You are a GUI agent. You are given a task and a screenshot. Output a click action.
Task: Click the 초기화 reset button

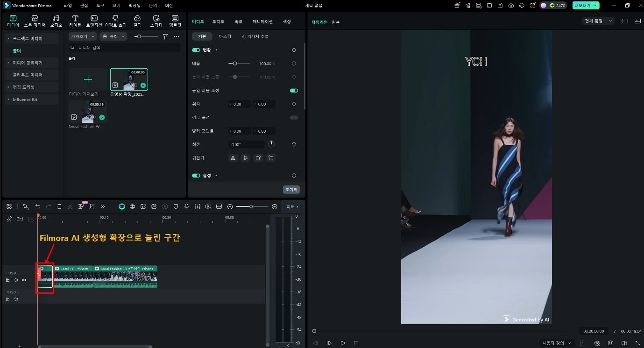[291, 190]
